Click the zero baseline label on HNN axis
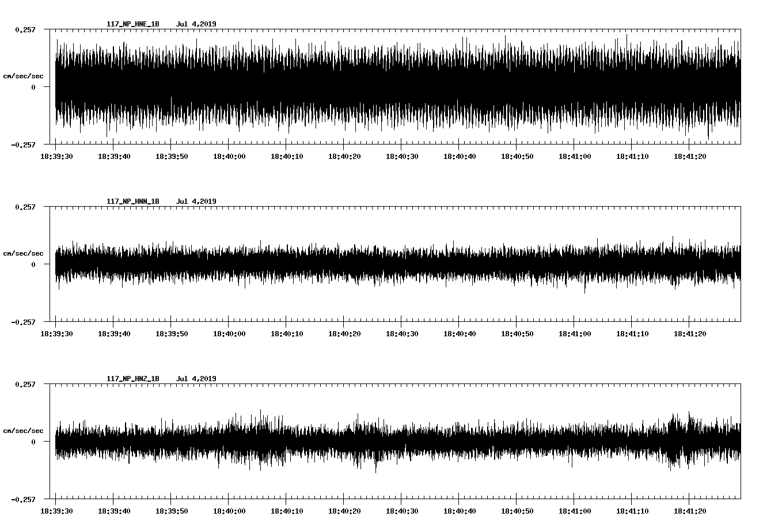This screenshot has height=532, width=782. tap(33, 264)
